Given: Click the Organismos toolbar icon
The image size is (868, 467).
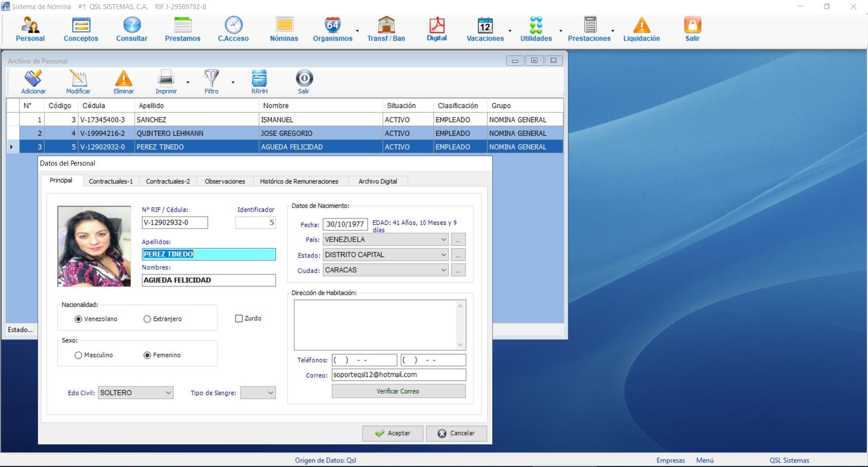Looking at the screenshot, I should (x=332, y=29).
